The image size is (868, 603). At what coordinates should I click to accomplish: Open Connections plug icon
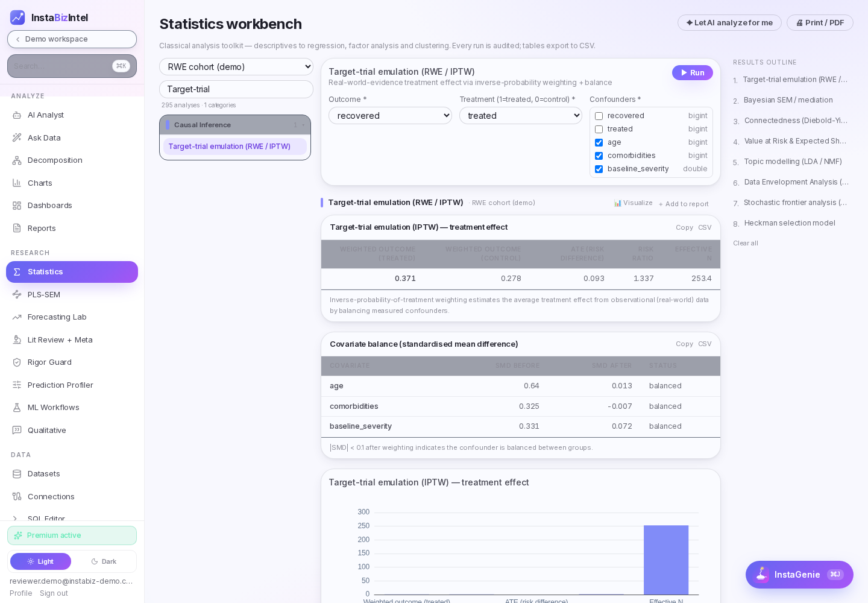[x=17, y=496]
